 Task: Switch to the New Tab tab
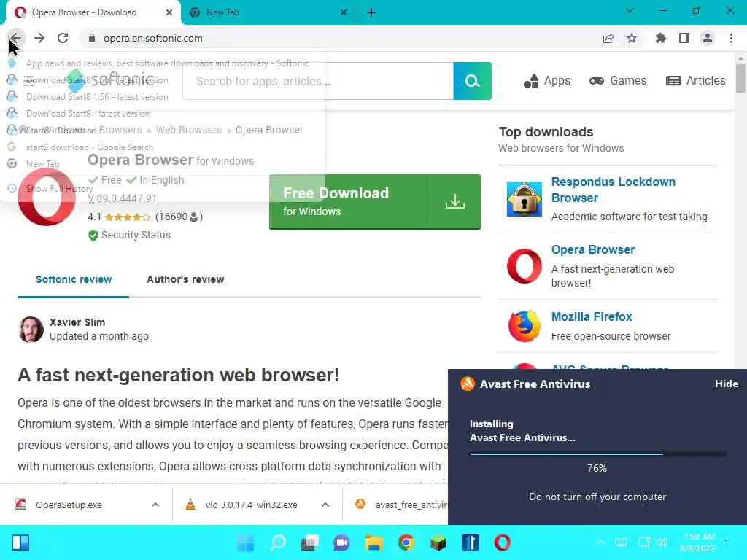coord(269,12)
